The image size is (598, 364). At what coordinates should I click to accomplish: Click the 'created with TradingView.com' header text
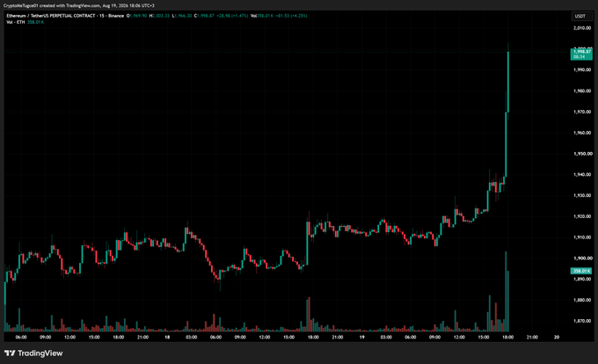[x=69, y=5]
